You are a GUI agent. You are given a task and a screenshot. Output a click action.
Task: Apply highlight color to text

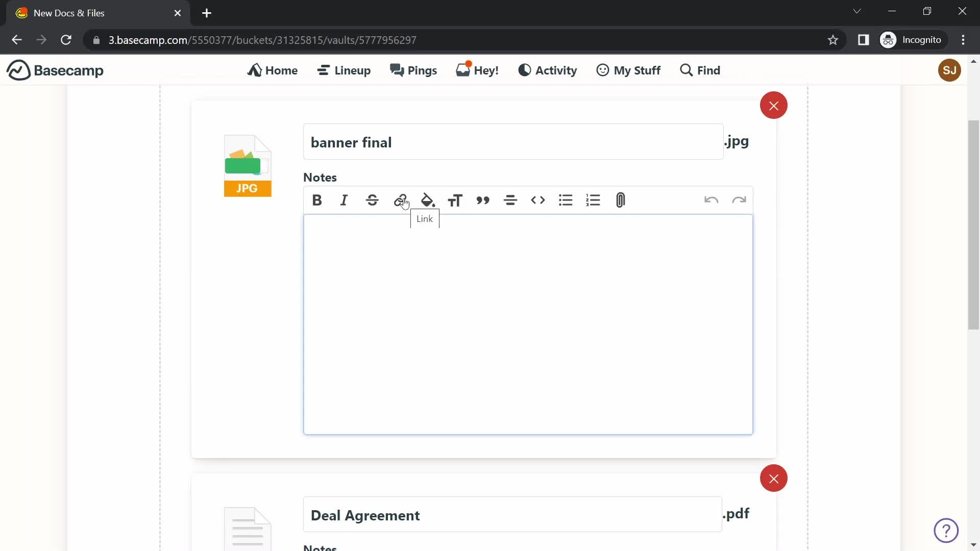428,200
